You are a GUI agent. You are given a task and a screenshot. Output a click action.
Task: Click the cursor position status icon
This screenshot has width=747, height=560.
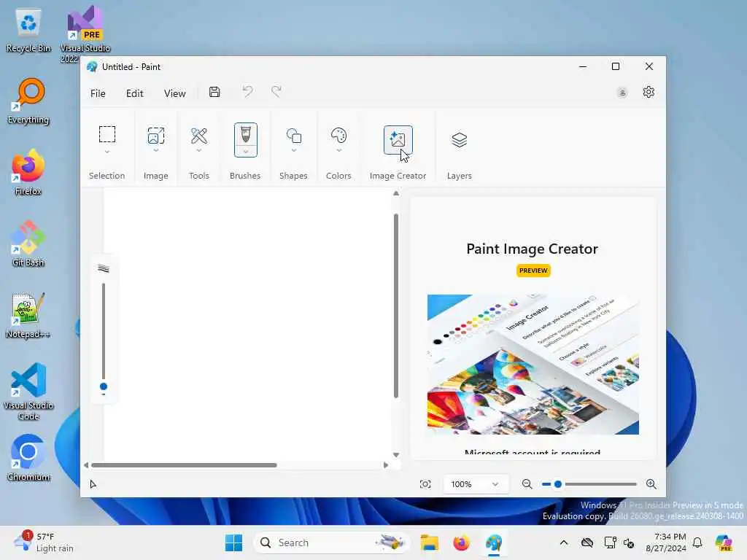[93, 484]
